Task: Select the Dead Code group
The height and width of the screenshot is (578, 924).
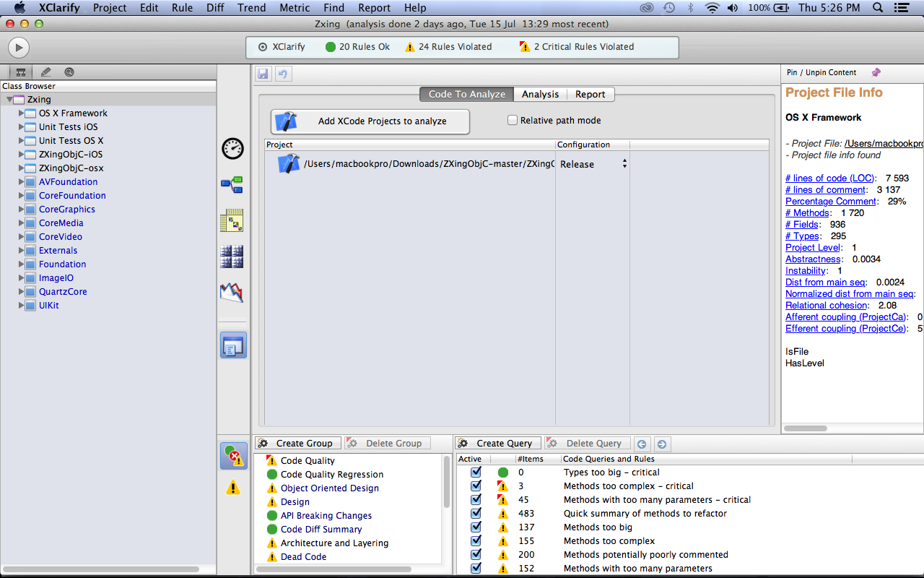Action: (303, 557)
